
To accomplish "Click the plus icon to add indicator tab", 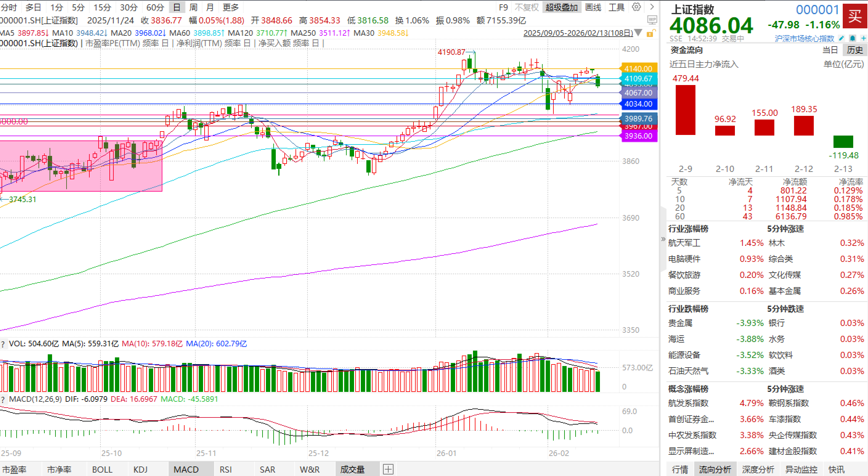I will pos(388,469).
